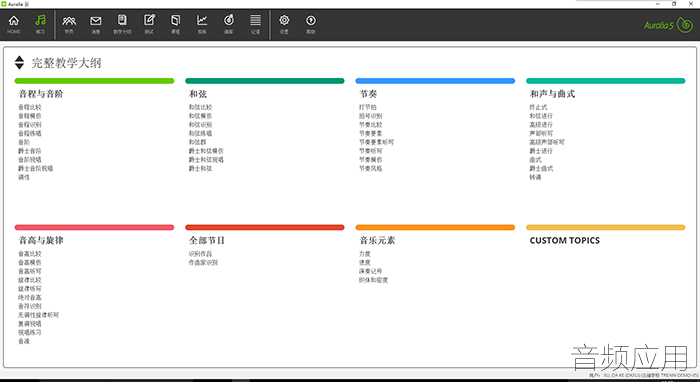Open the 练习 music note icon

[x=40, y=24]
